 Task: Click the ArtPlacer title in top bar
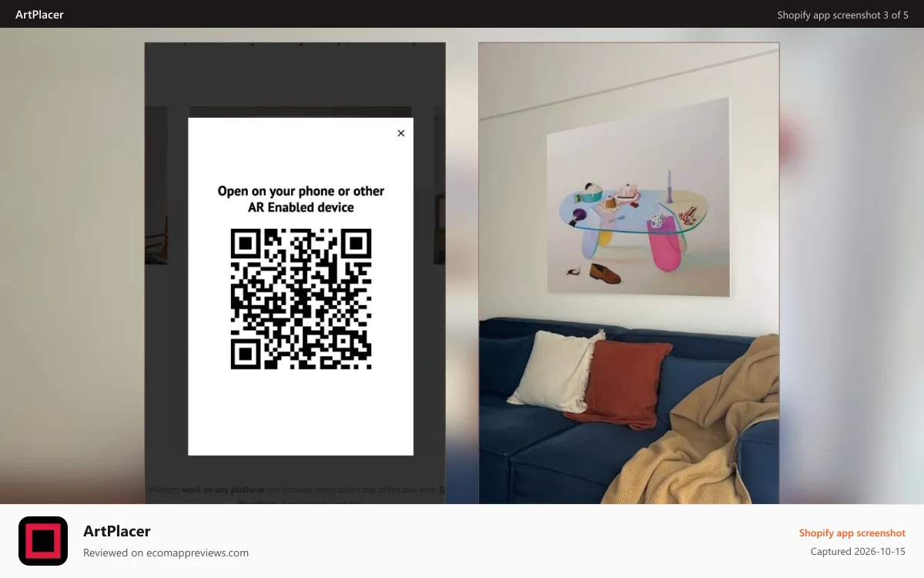click(x=39, y=15)
